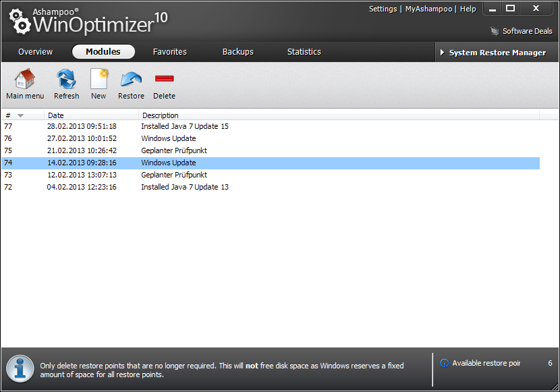The image size is (560, 392).
Task: Select restore point 75 Geplanter Prüfpunkt
Action: (x=271, y=150)
